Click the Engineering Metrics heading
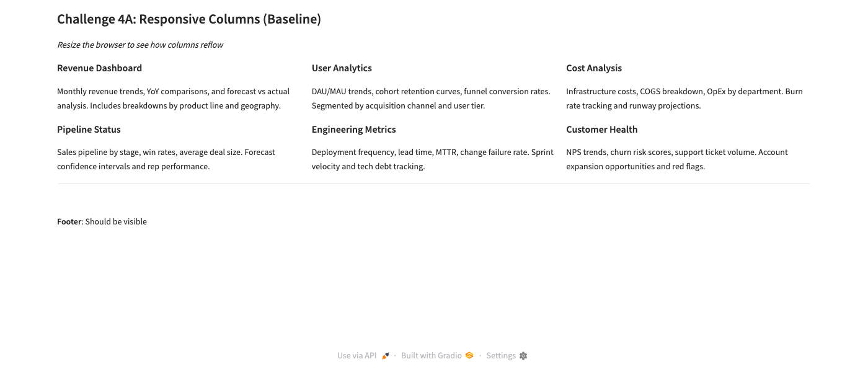 tap(353, 130)
